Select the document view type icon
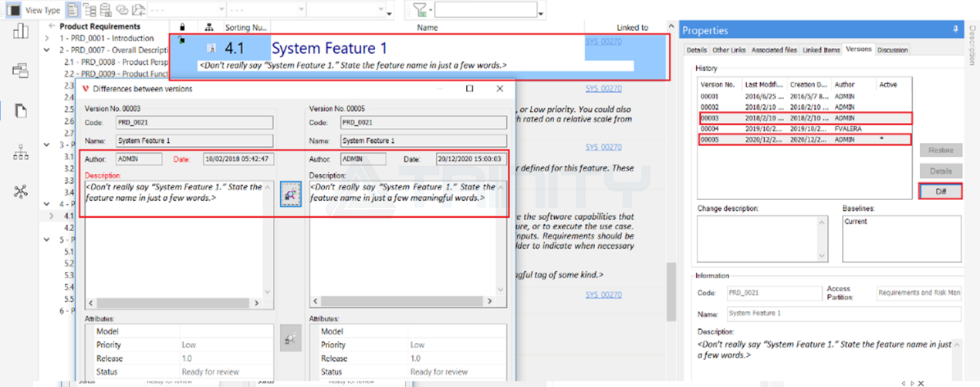Viewport: 980px width, 387px height. coord(73,10)
